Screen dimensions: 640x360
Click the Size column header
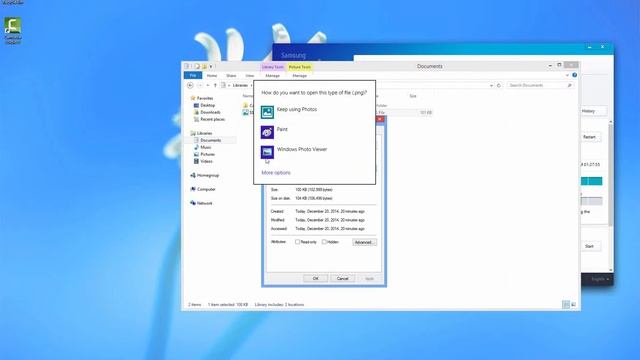(413, 96)
